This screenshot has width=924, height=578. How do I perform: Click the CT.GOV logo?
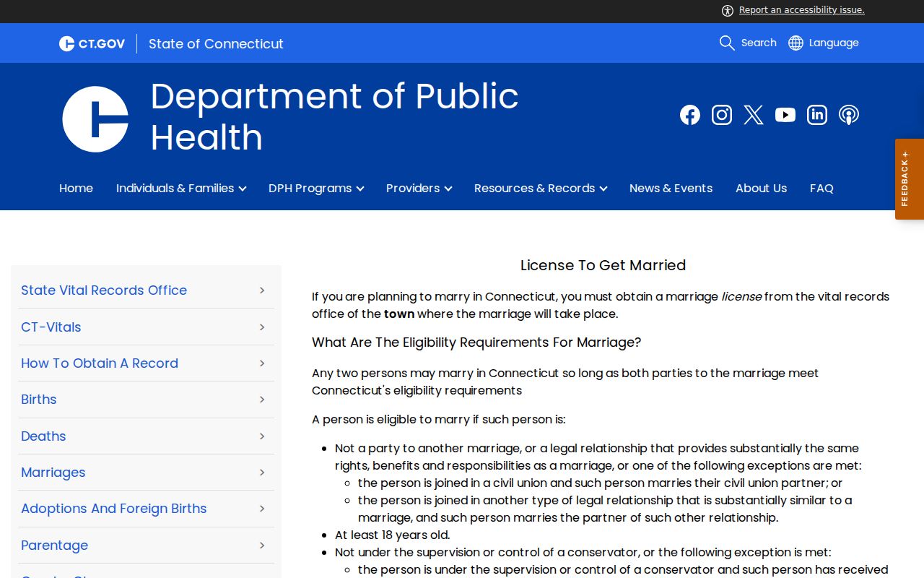92,43
